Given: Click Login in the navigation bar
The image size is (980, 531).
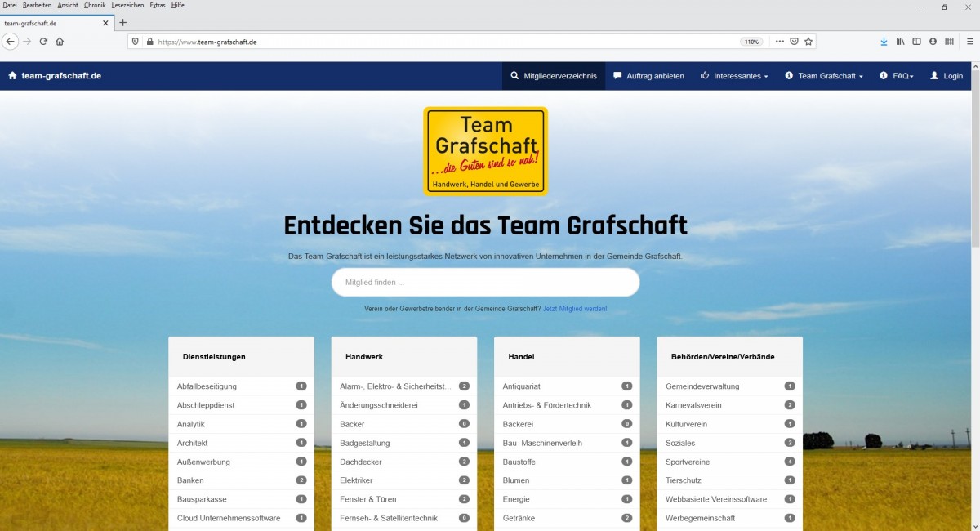Looking at the screenshot, I should [x=947, y=76].
